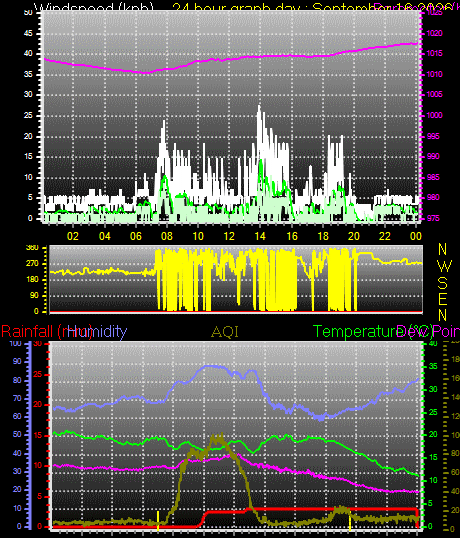Click the blue '70' humidity axis value
This screenshot has width=460, height=538.
coord(17,398)
